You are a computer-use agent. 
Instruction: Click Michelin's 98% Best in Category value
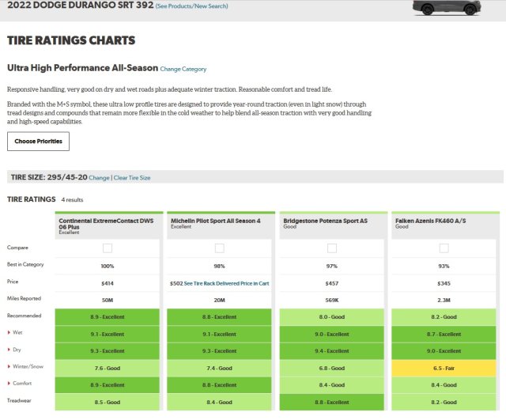pyautogui.click(x=219, y=266)
